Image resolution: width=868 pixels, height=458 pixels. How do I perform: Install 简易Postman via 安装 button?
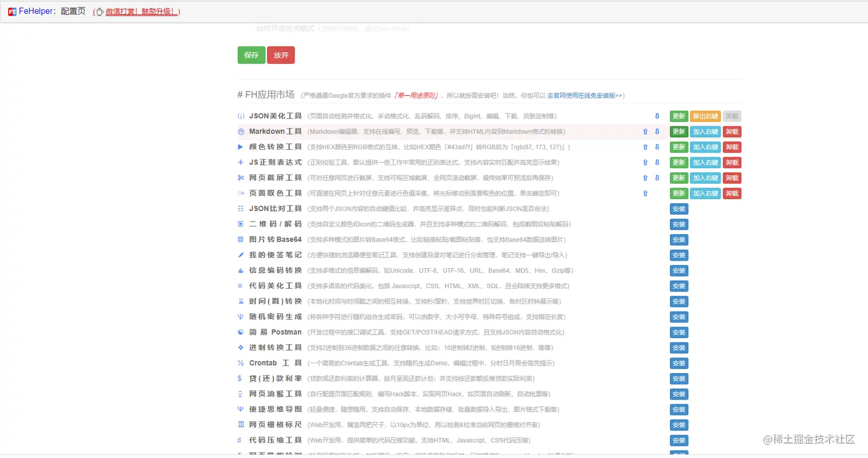[x=679, y=332]
